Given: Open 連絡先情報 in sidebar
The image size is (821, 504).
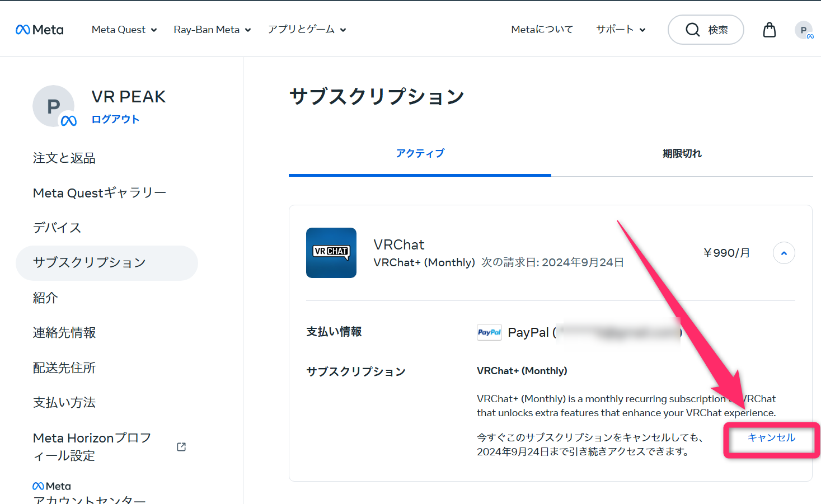Looking at the screenshot, I should click(64, 333).
